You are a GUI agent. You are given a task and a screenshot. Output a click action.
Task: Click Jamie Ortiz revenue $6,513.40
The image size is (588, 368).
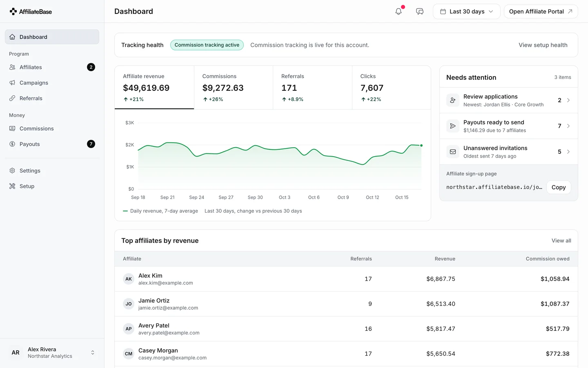[x=441, y=304]
